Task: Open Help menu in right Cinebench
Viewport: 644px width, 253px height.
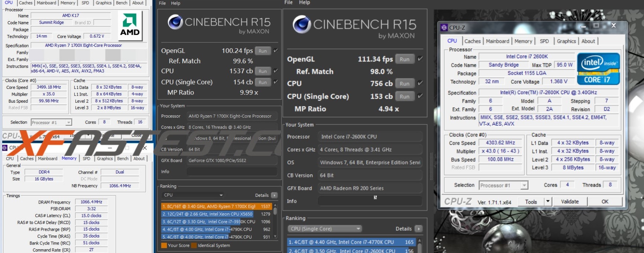Action: click(305, 3)
